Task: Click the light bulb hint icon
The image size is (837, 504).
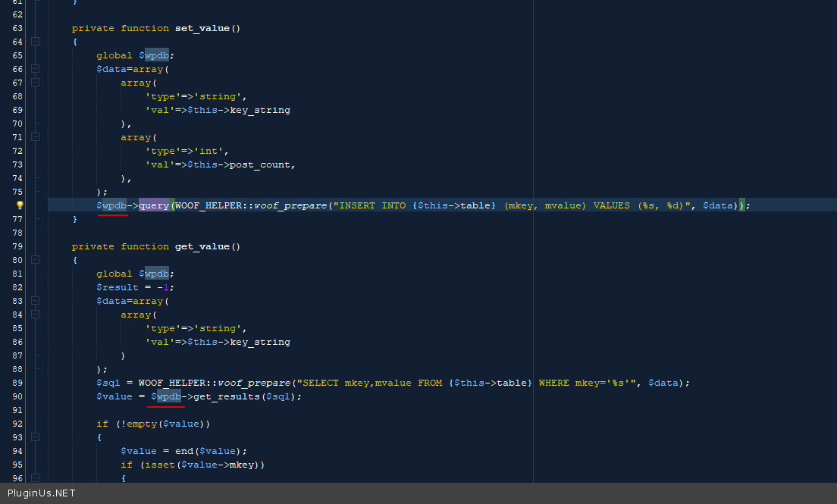Action: click(x=20, y=205)
